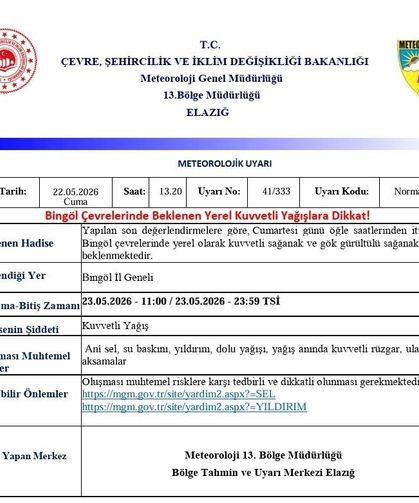The height and width of the screenshot is (503, 419).
Task: Click the 'Uyarı No:' label
Action: [219, 191]
